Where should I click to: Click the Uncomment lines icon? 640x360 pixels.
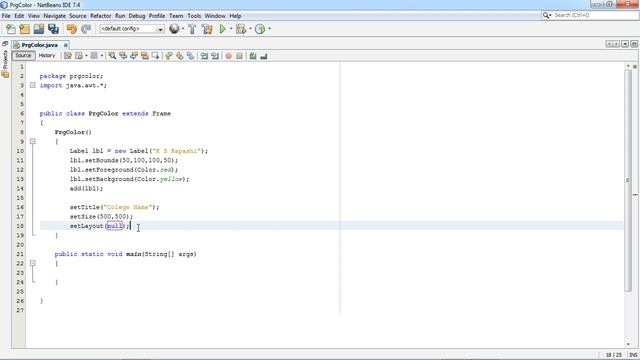(264, 56)
